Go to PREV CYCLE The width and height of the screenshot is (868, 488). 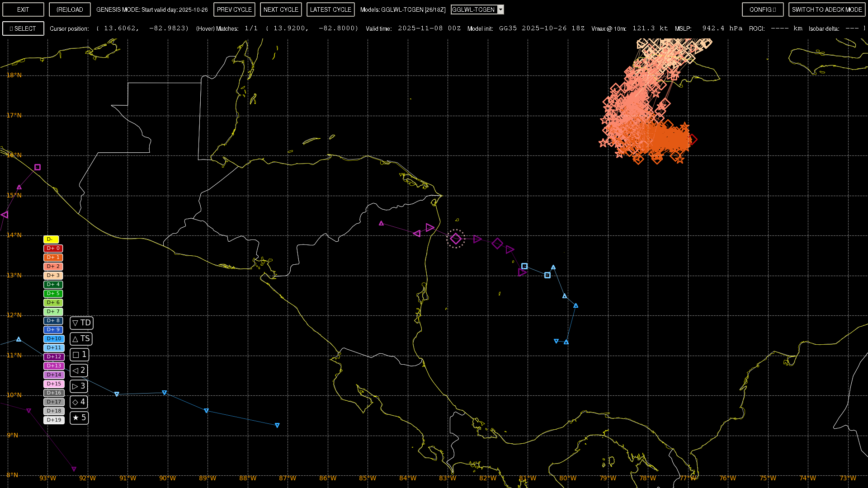point(234,9)
